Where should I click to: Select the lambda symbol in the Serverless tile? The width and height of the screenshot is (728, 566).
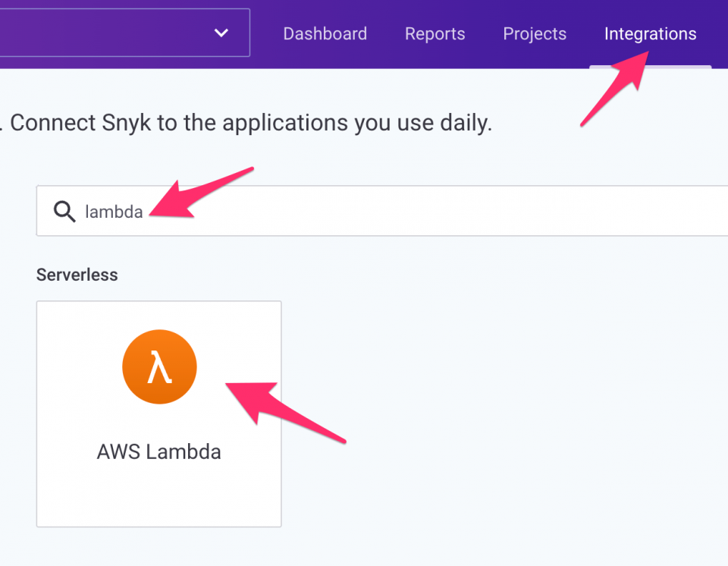click(159, 366)
